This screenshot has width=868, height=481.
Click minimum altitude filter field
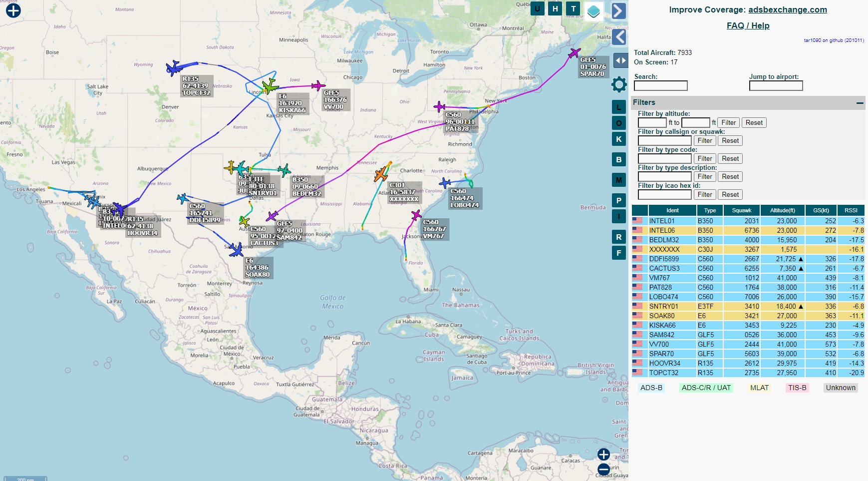[652, 122]
